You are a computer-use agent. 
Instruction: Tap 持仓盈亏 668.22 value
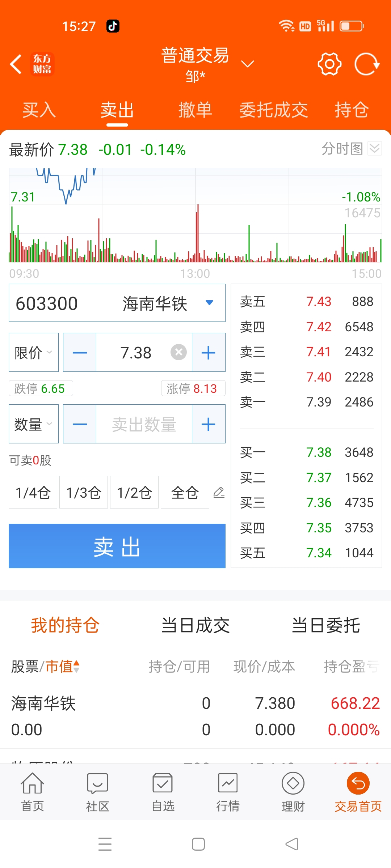pyautogui.click(x=355, y=703)
